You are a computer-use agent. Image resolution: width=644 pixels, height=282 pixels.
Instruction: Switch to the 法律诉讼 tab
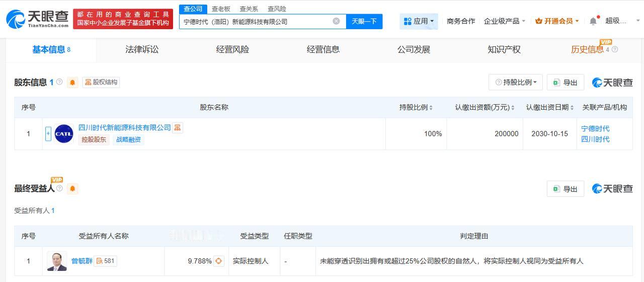coord(142,49)
